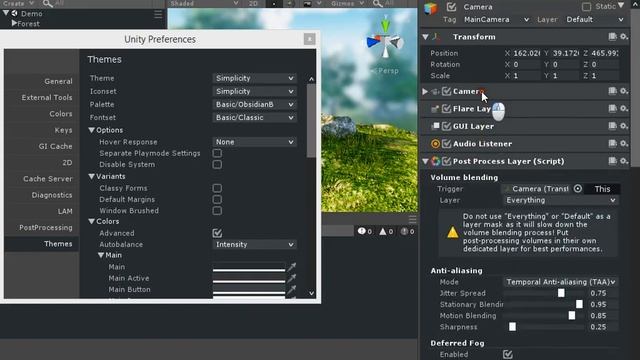This screenshot has height=360, width=640.
Task: Open help icon for Camera component
Action: (x=612, y=91)
